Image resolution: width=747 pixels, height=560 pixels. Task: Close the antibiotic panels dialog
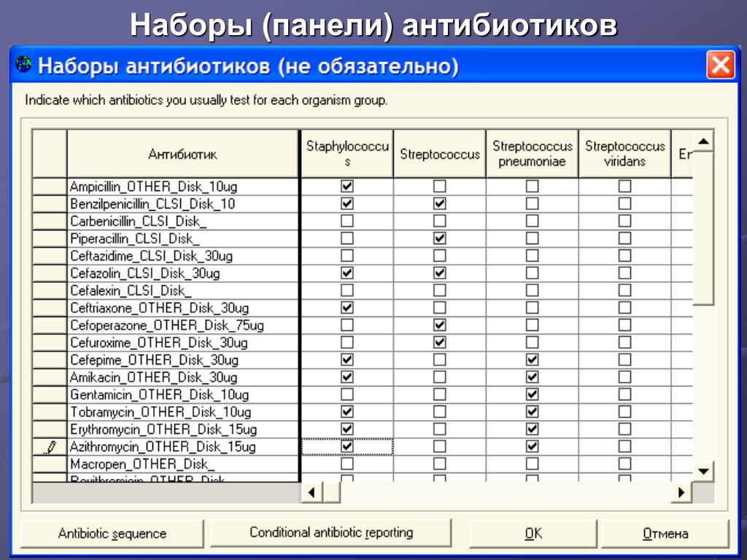click(x=720, y=64)
